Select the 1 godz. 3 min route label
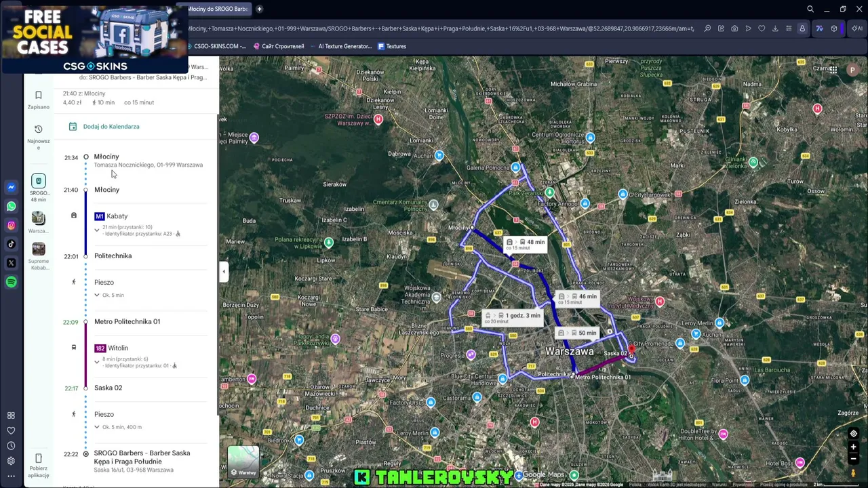Screen dimensions: 868x488 (x=513, y=317)
